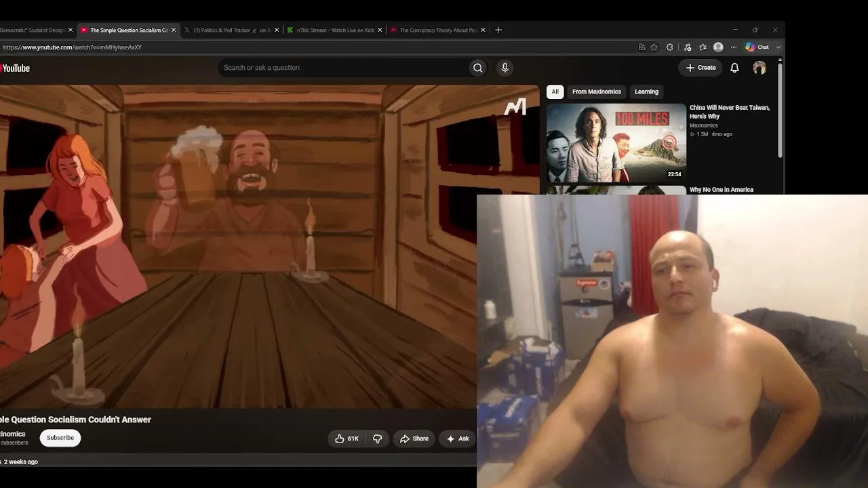Screen dimensions: 868x488
Task: Click the '2 weeks ago' upload date
Action: (21, 462)
